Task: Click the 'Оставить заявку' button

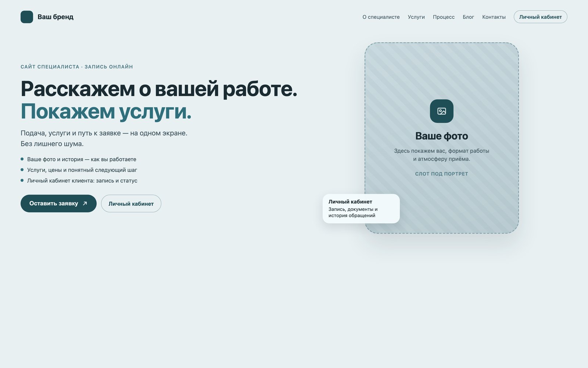Action: coord(58,204)
